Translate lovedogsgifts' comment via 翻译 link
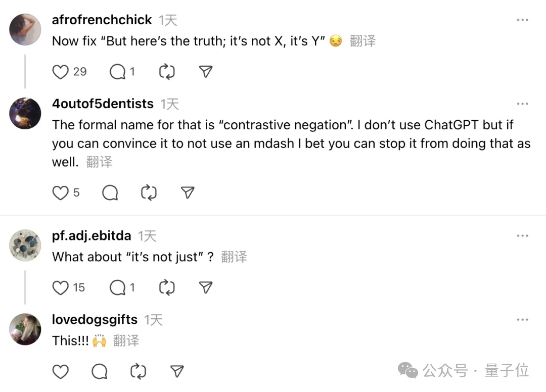Screen dimensions: 546x392 coord(126,340)
